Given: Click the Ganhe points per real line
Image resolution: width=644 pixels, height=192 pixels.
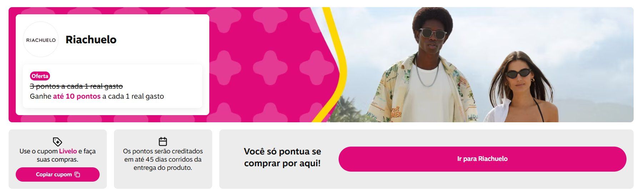Looking at the screenshot, I should tap(97, 96).
